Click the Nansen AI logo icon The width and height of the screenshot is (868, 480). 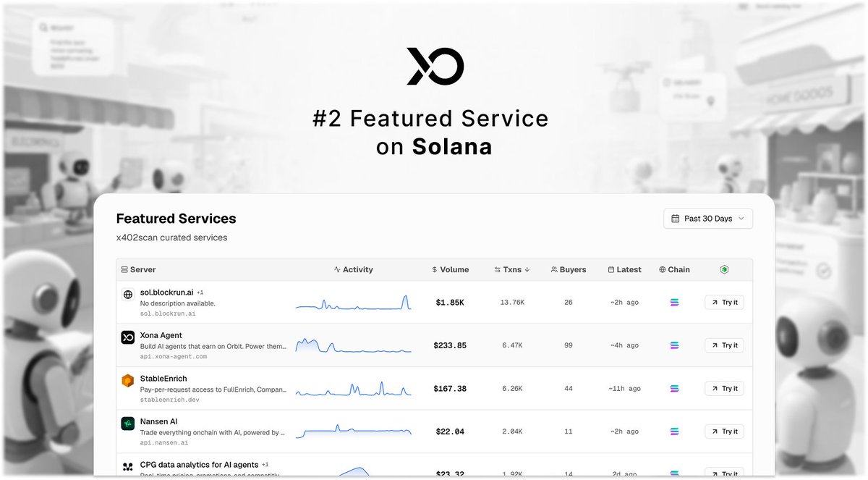(x=128, y=424)
